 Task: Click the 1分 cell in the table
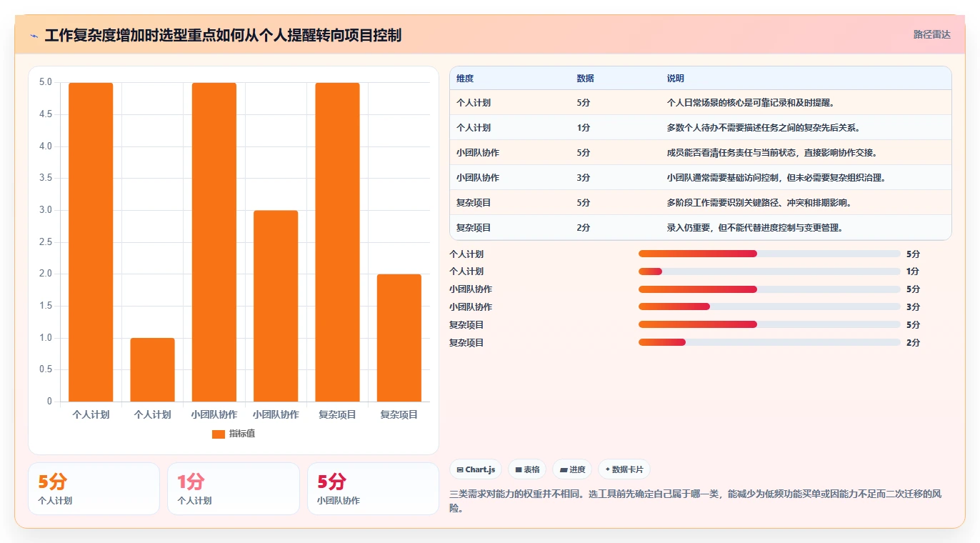(584, 128)
